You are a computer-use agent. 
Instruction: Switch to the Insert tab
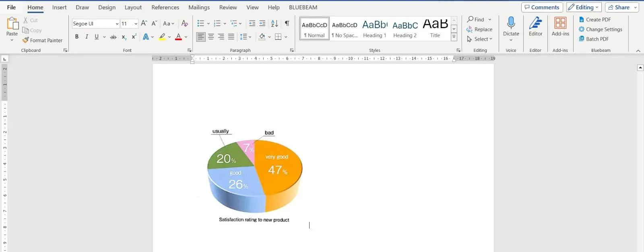tap(59, 7)
